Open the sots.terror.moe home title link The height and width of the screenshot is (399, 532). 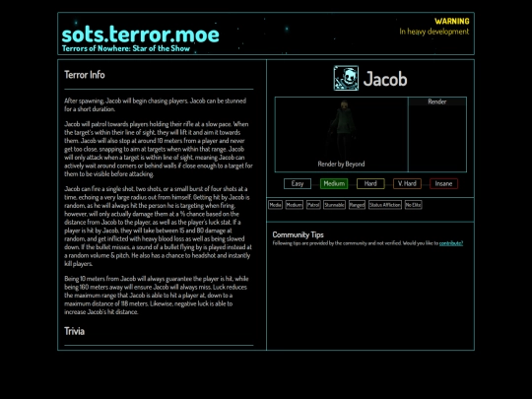click(141, 34)
